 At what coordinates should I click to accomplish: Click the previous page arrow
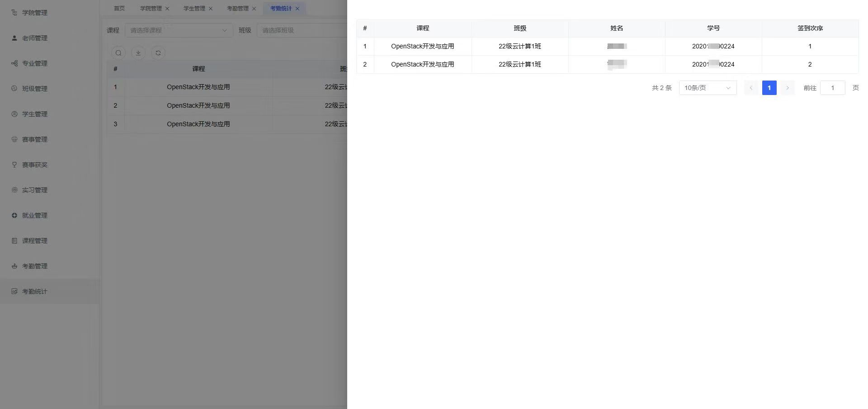[751, 88]
